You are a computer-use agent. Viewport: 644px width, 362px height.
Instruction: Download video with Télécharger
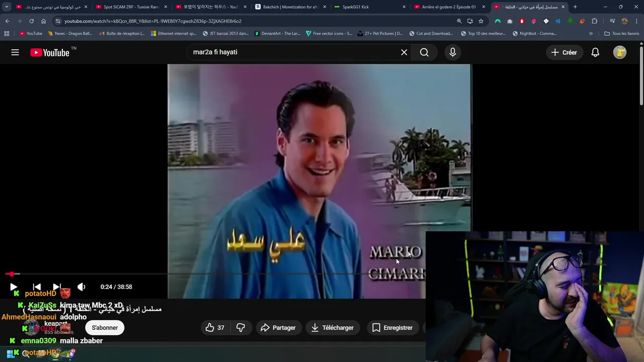coord(332,328)
